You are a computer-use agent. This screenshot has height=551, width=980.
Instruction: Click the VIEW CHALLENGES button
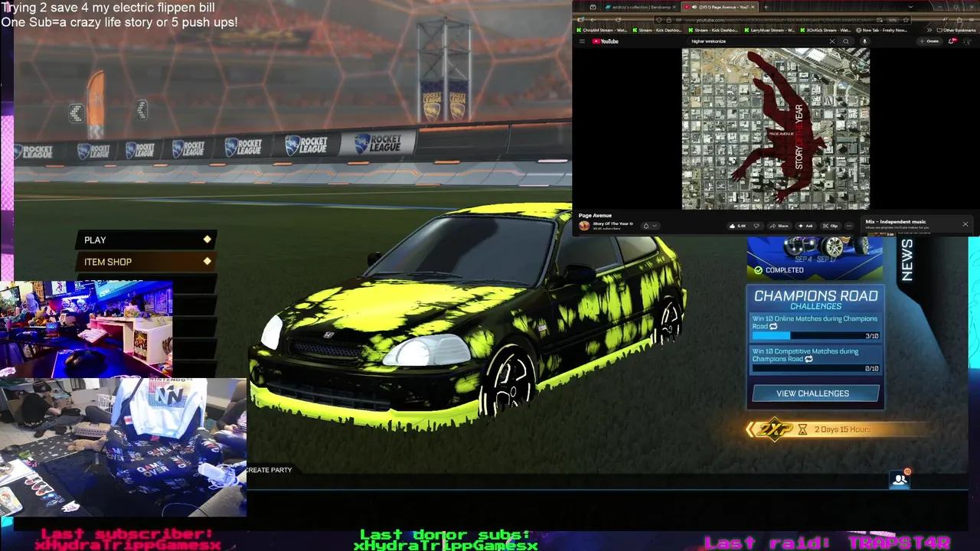click(815, 393)
